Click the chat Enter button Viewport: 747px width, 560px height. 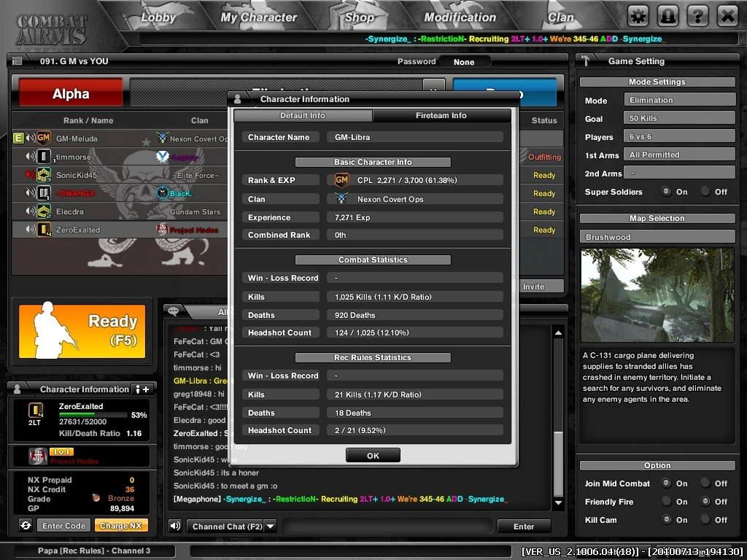(524, 526)
